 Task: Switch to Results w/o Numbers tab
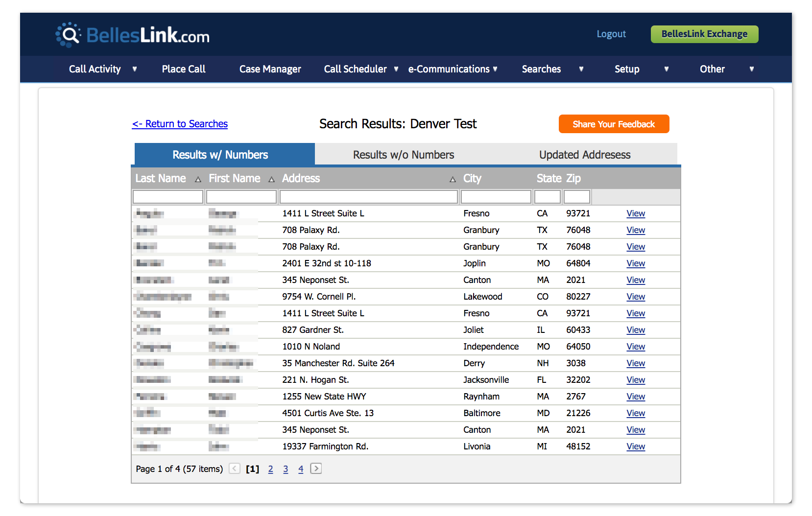click(x=403, y=154)
